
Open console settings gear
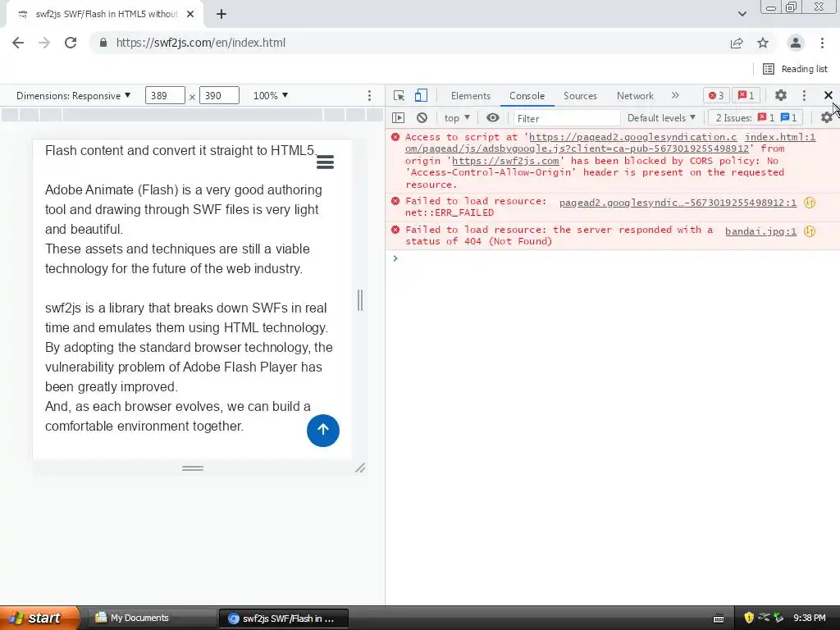(x=827, y=118)
